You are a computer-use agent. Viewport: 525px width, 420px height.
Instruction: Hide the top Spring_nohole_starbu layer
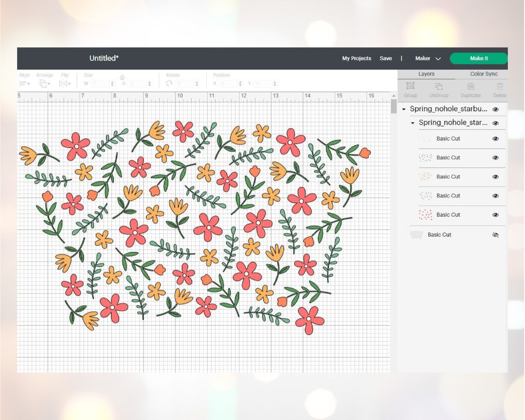tap(496, 109)
